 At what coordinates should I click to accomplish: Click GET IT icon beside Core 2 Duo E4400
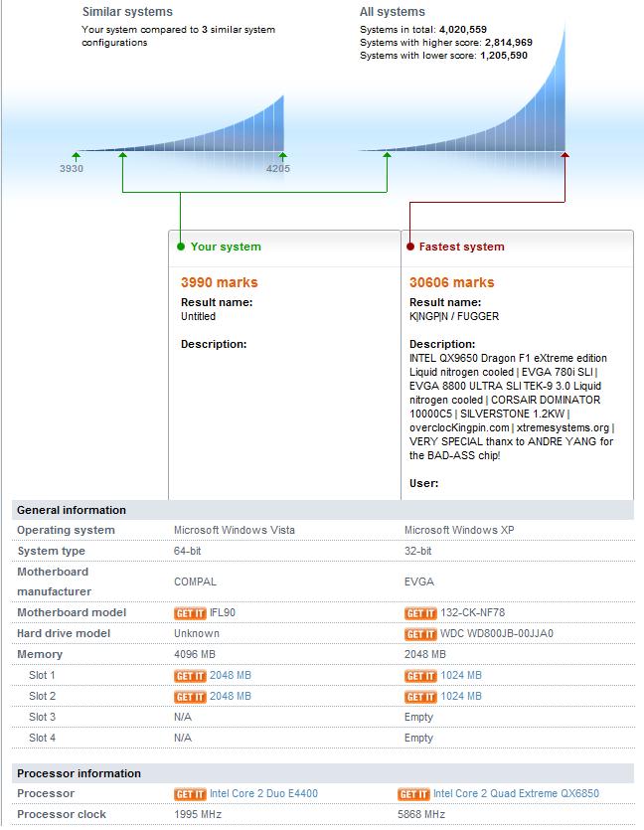point(190,794)
